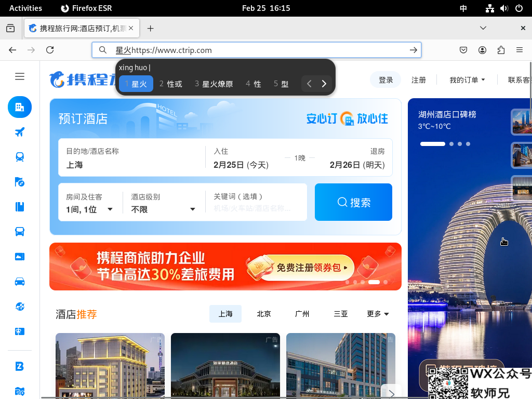
Task: Show next recommended hotels
Action: [x=391, y=393]
